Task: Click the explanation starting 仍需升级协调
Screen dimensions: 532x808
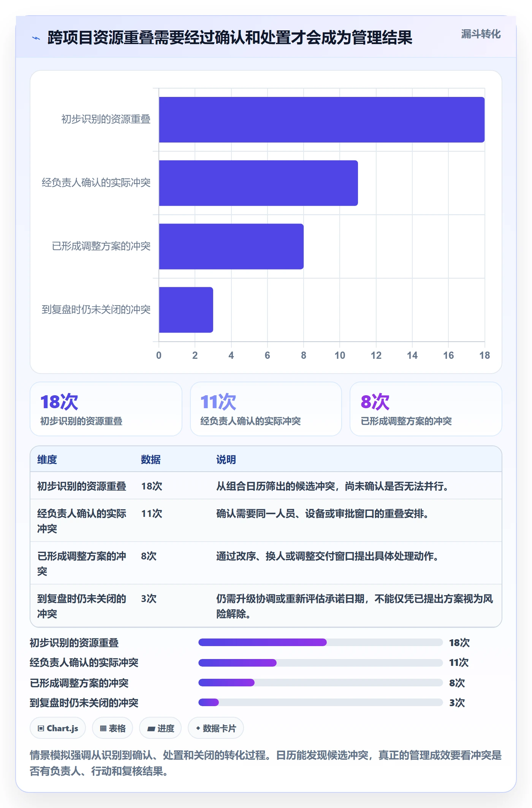Action: 355,606
